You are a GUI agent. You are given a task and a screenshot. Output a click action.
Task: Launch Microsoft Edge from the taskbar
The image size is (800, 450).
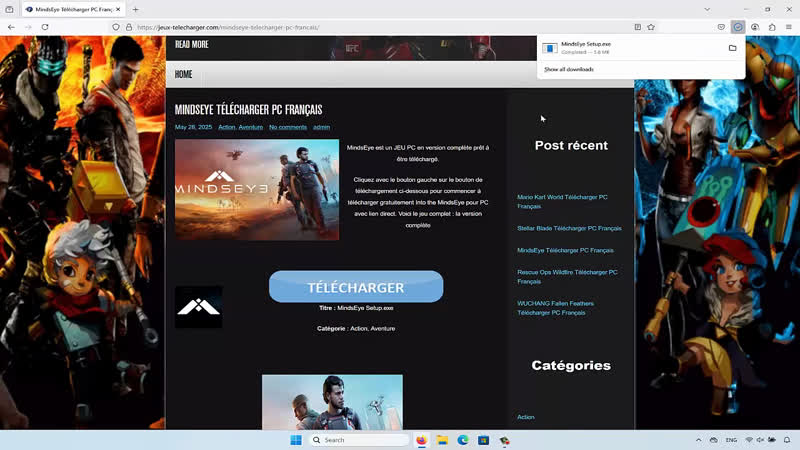pyautogui.click(x=463, y=440)
